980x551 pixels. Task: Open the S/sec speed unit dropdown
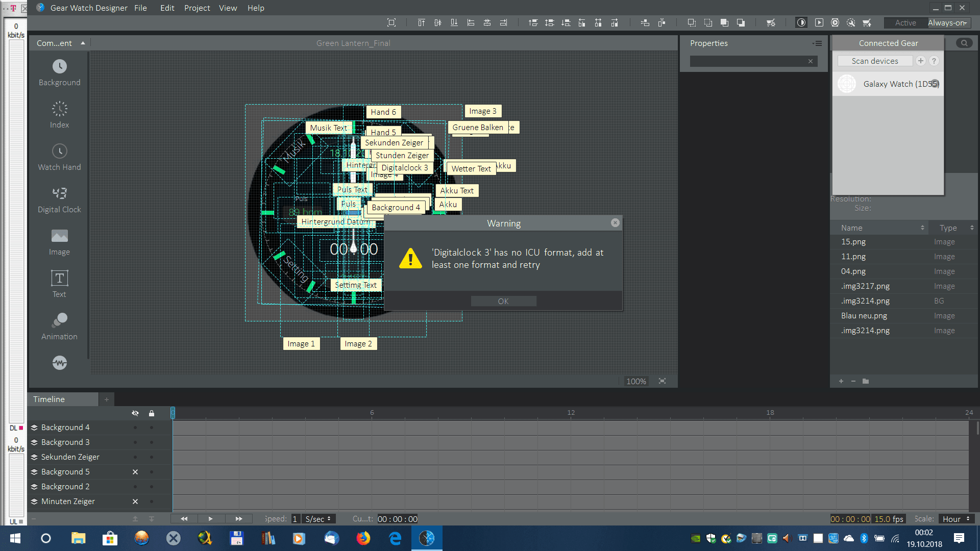coord(318,519)
